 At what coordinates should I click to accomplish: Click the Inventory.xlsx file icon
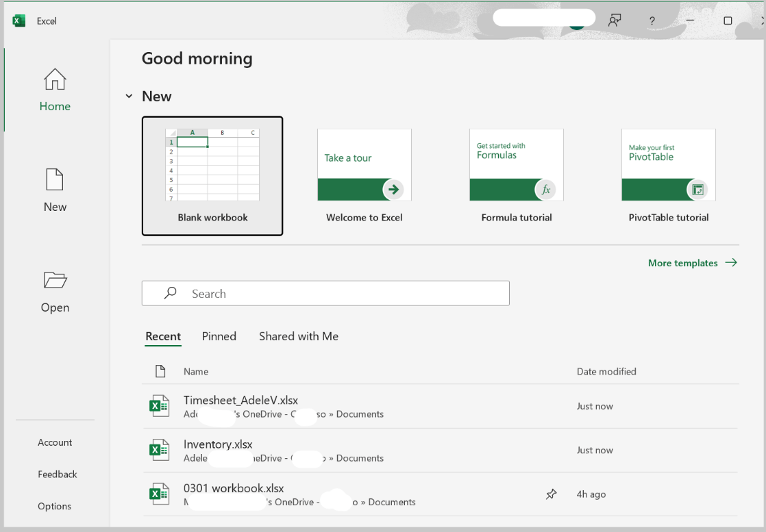click(159, 450)
